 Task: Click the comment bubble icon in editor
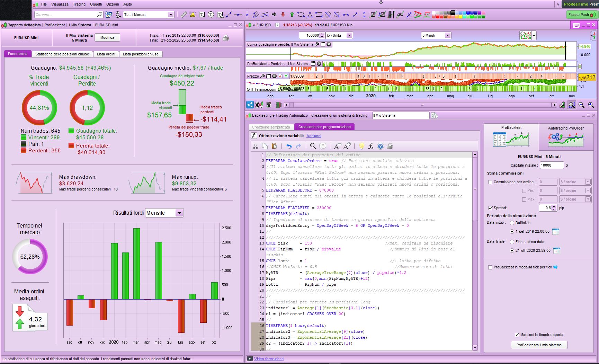click(323, 146)
